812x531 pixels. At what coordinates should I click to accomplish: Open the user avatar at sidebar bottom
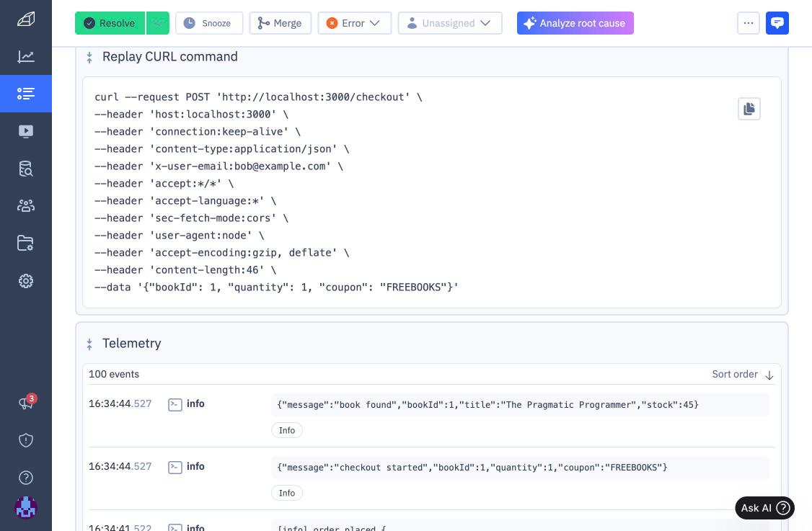26,508
